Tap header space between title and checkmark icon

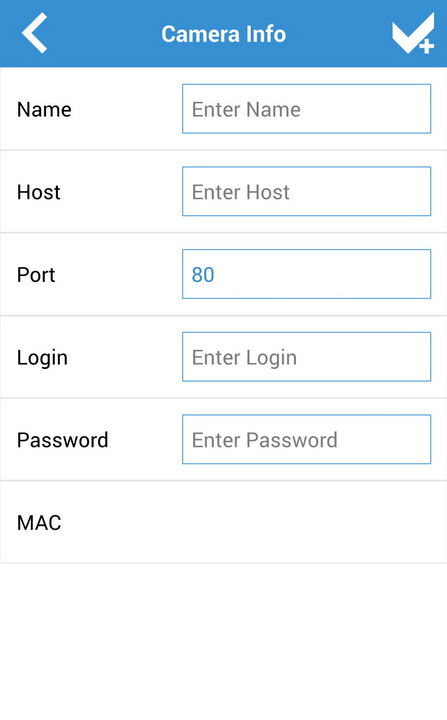click(x=339, y=34)
